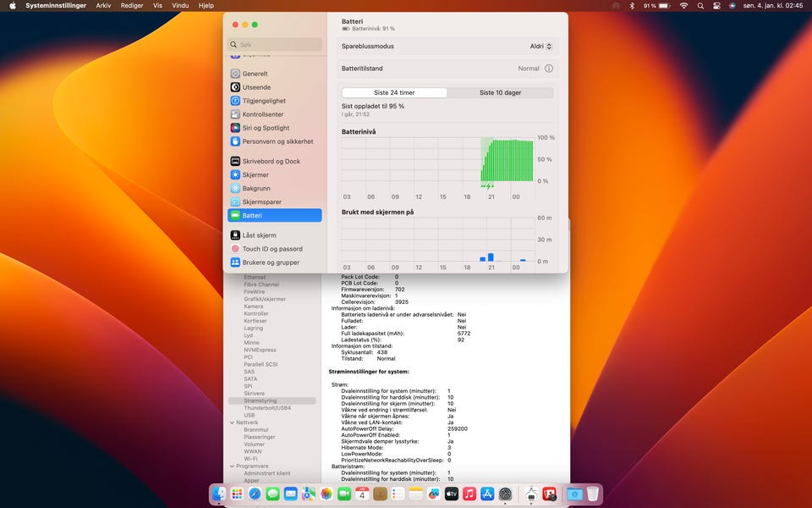Image resolution: width=812 pixels, height=508 pixels.
Task: Click the Søk search field
Action: [x=275, y=44]
